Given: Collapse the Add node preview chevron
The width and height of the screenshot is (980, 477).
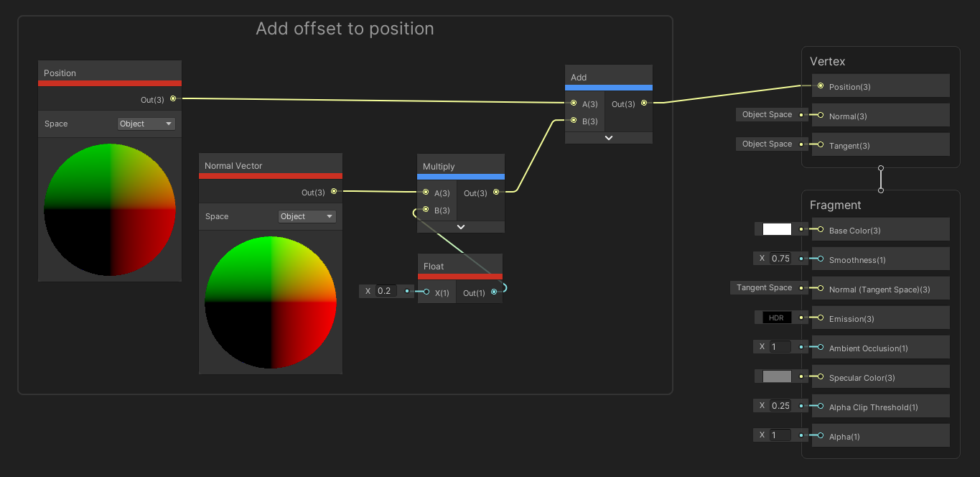Looking at the screenshot, I should point(608,138).
